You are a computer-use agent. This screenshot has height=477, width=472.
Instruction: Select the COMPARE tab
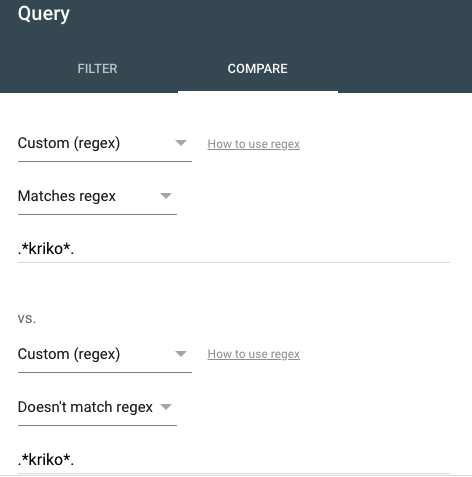[x=258, y=69]
